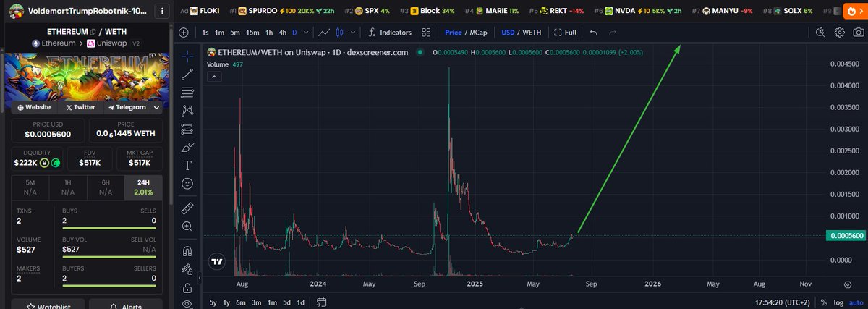This screenshot has height=309, width=868.
Task: Open chart settings gear
Action: pos(839,33)
